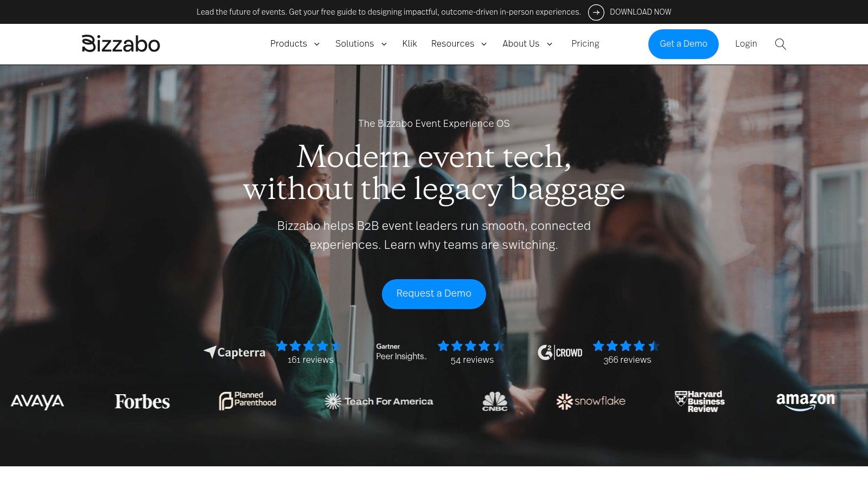Open the Klik menu item
The image size is (868, 488).
(410, 43)
